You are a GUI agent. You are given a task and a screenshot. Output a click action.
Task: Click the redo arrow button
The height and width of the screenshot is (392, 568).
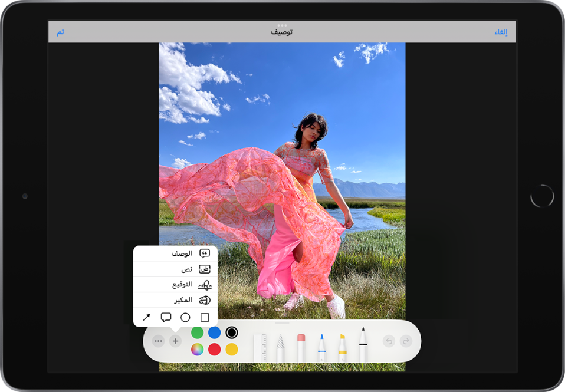(406, 341)
